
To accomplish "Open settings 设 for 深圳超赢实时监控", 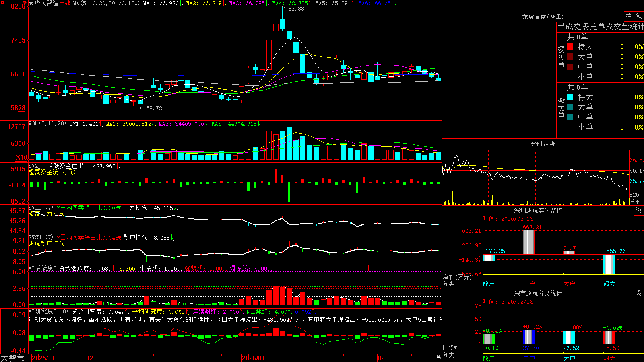I will click(x=639, y=210).
